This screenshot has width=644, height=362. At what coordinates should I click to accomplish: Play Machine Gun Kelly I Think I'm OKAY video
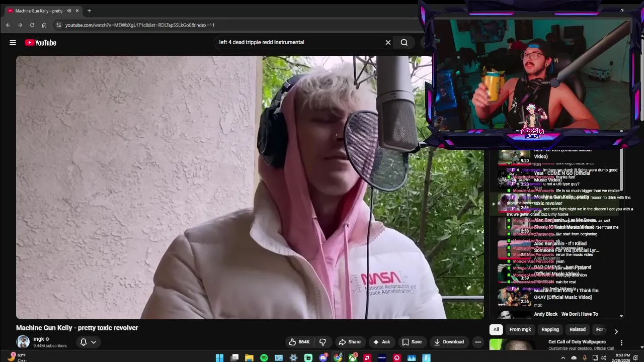(558, 297)
